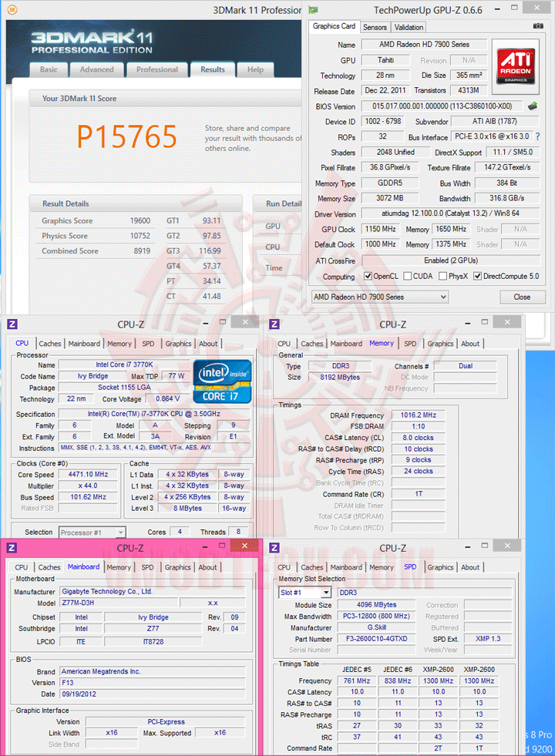
Task: Click the Combined Score value 8919
Action: (x=143, y=250)
